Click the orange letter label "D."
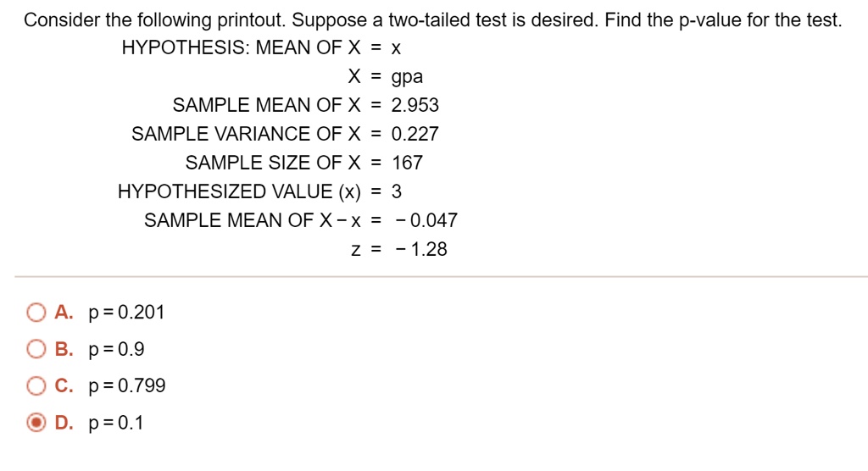This screenshot has height=471, width=868. 64,424
